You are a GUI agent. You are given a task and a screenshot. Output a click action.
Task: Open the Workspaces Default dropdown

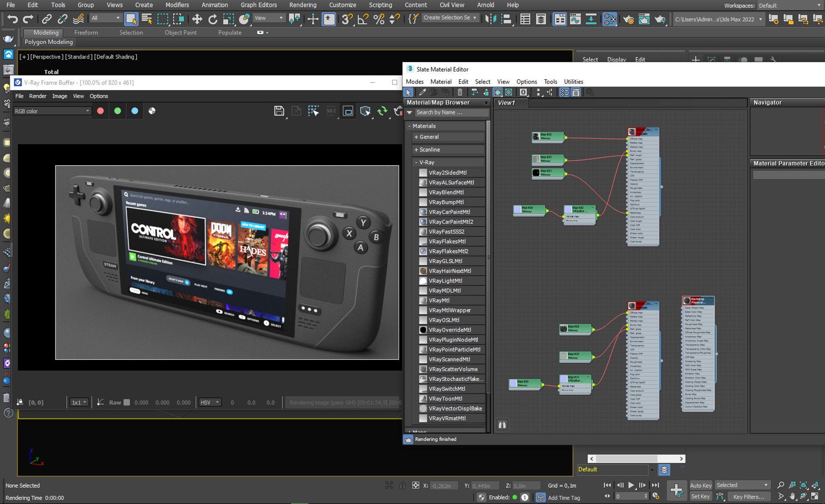coord(790,6)
